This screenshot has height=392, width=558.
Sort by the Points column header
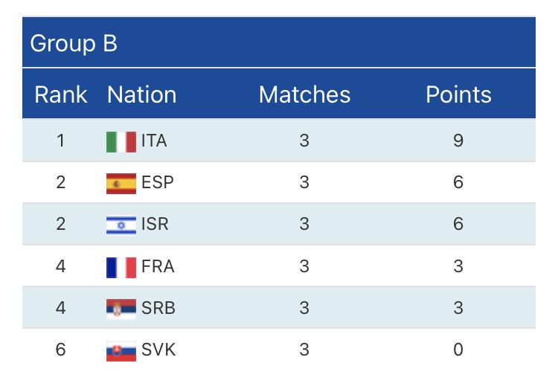(458, 94)
